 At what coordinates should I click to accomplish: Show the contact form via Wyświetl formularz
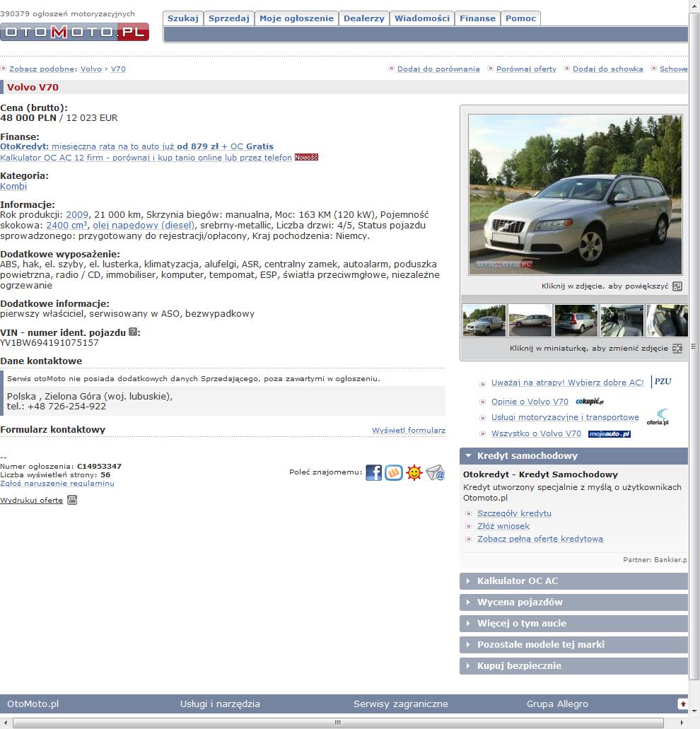[x=409, y=430]
